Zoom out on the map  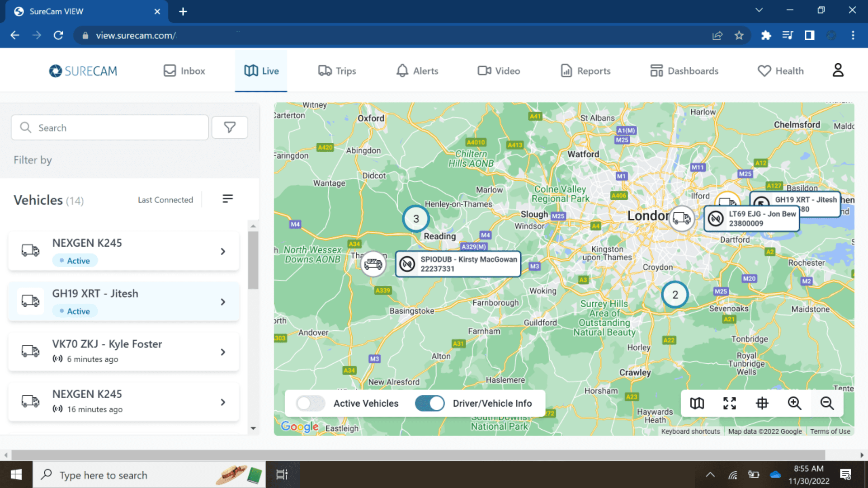(x=827, y=403)
